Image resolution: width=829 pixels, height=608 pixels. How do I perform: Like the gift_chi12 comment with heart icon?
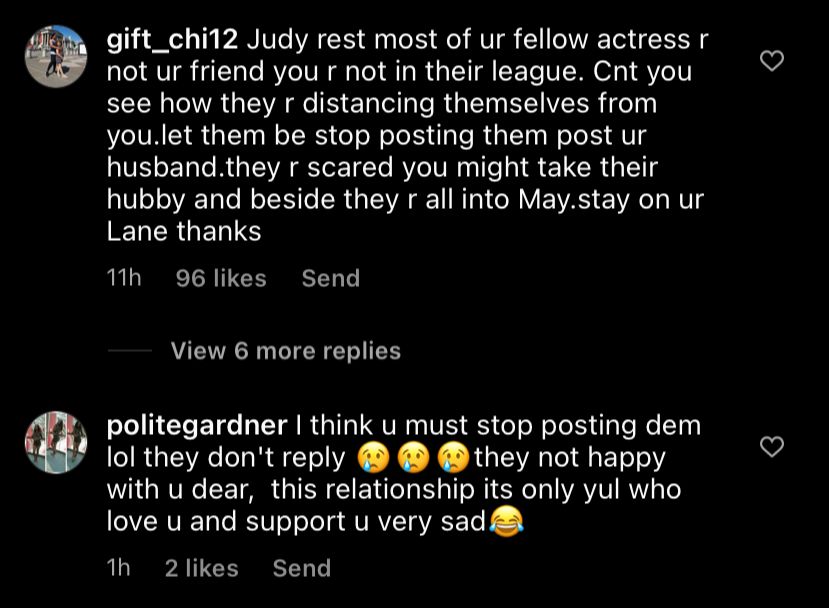771,61
